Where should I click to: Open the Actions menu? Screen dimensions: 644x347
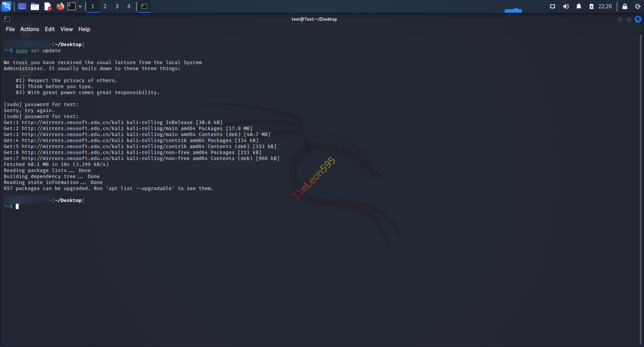click(30, 29)
